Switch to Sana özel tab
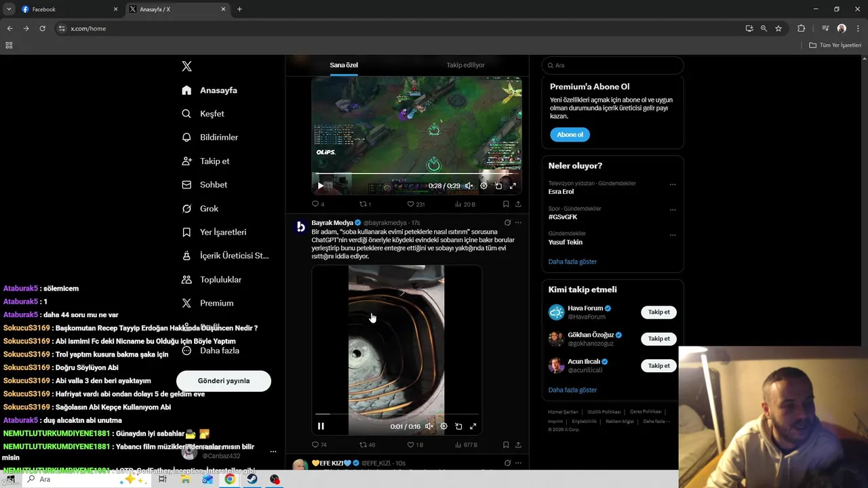868x488 pixels. 344,65
